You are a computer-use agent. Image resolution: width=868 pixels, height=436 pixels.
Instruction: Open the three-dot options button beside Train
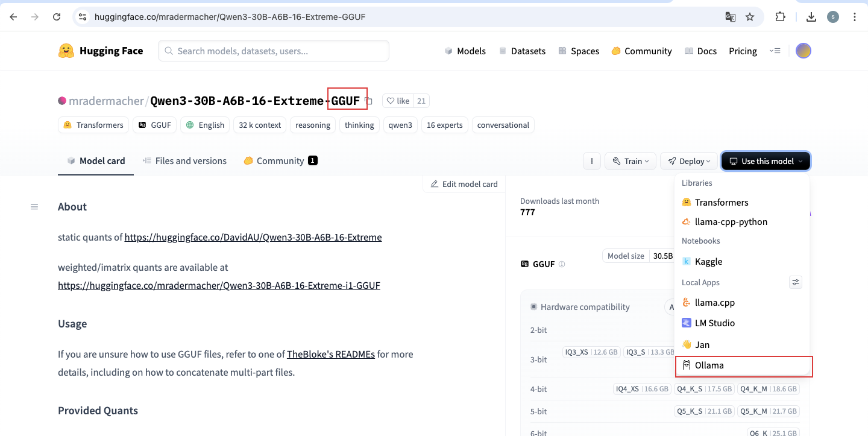(x=592, y=161)
